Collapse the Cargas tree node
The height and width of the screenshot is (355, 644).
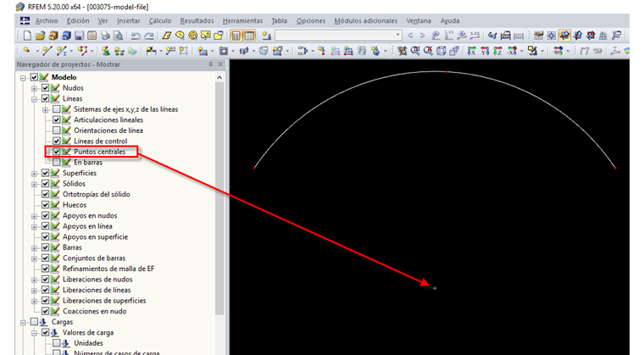[x=23, y=323]
